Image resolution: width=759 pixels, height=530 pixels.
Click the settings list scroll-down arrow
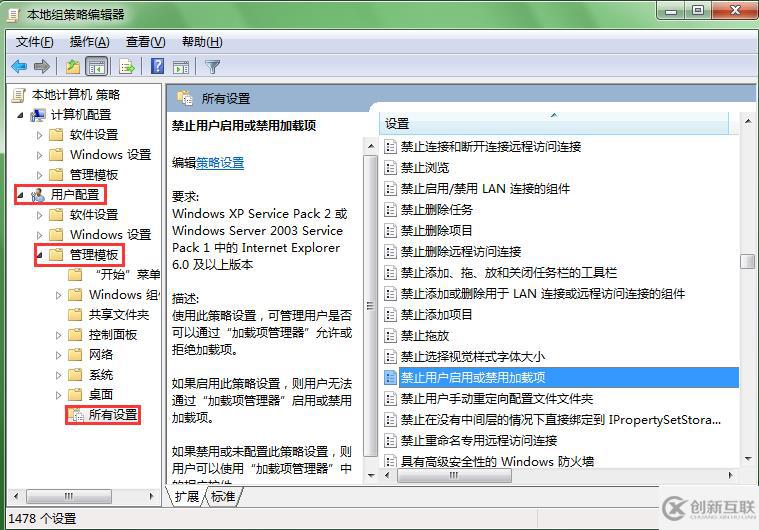[748, 459]
